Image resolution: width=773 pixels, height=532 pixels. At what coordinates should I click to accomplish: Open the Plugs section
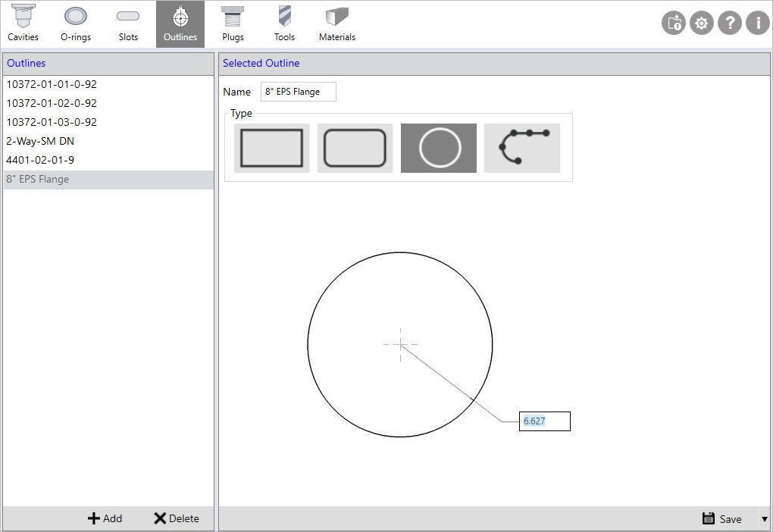(233, 23)
